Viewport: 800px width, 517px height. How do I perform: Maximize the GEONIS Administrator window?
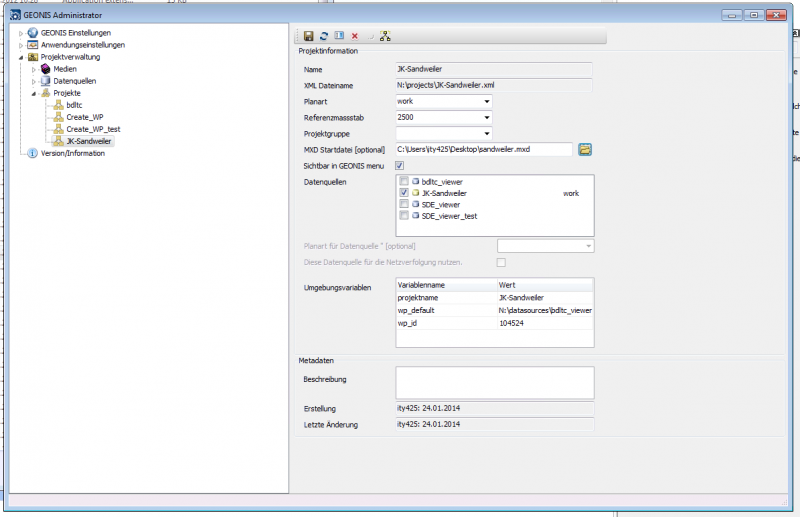click(754, 15)
